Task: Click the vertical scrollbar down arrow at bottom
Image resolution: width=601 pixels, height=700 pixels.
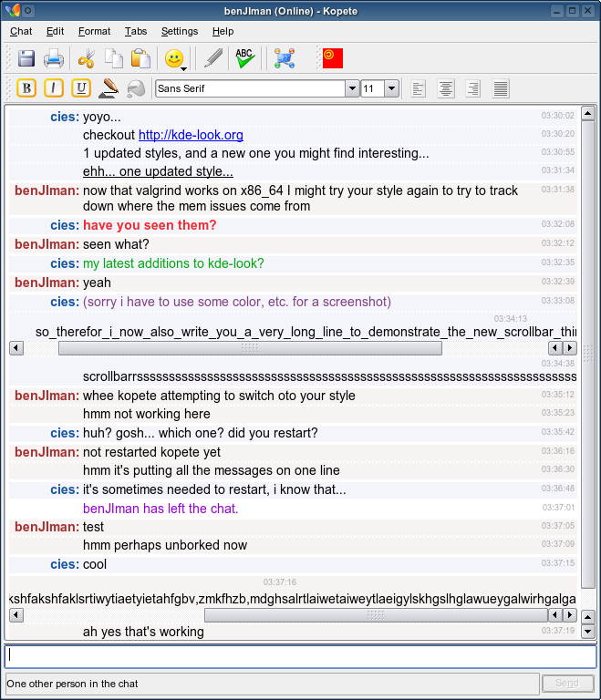Action: pyautogui.click(x=587, y=632)
